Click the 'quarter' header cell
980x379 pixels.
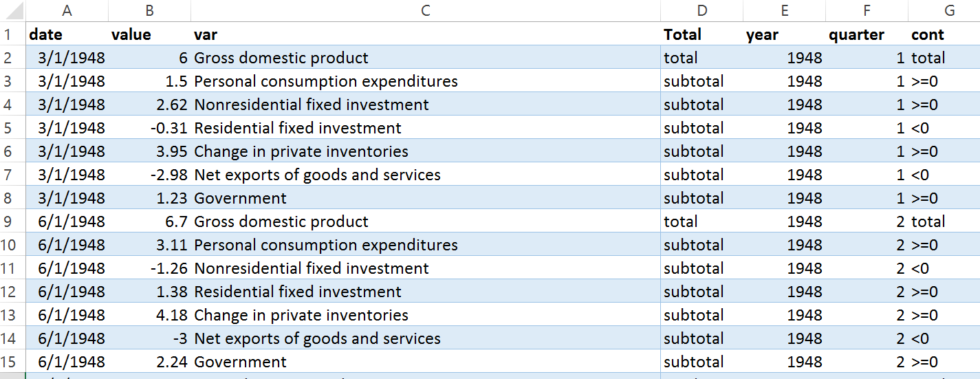867,34
